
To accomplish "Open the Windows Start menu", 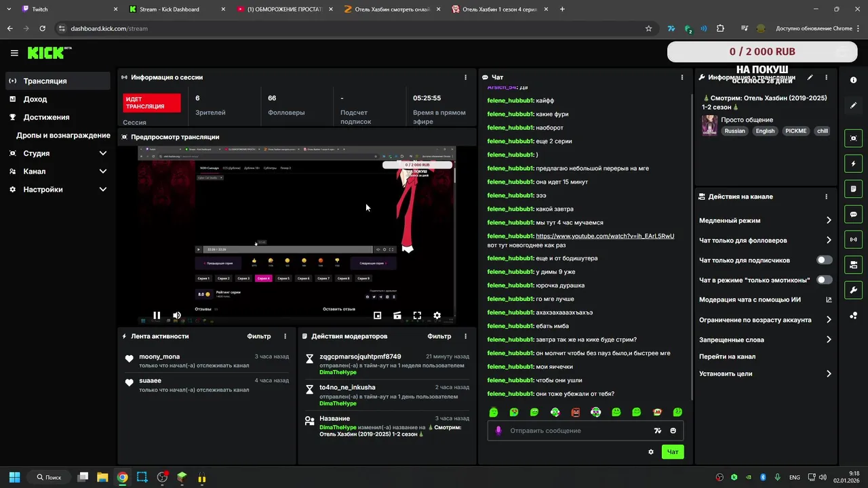I will pyautogui.click(x=14, y=477).
